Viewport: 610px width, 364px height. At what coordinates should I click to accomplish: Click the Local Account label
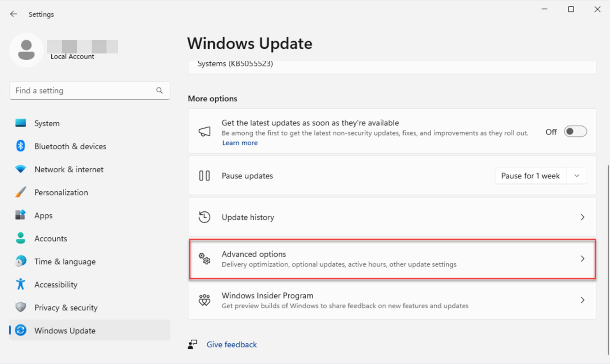[72, 57]
